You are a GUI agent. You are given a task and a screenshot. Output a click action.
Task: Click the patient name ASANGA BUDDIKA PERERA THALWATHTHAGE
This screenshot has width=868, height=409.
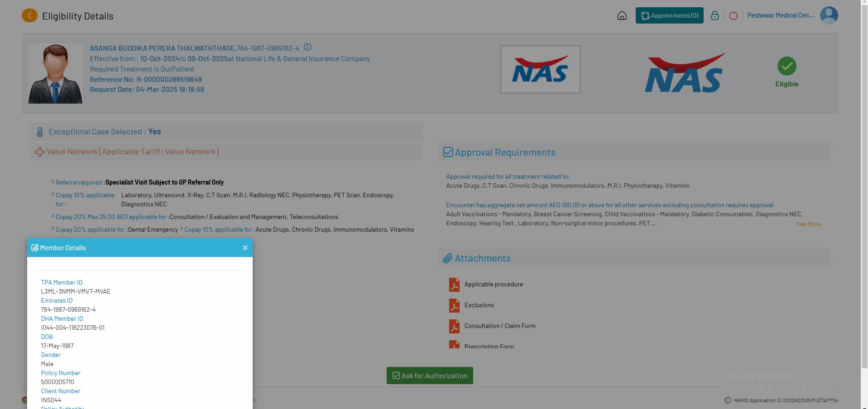(162, 48)
